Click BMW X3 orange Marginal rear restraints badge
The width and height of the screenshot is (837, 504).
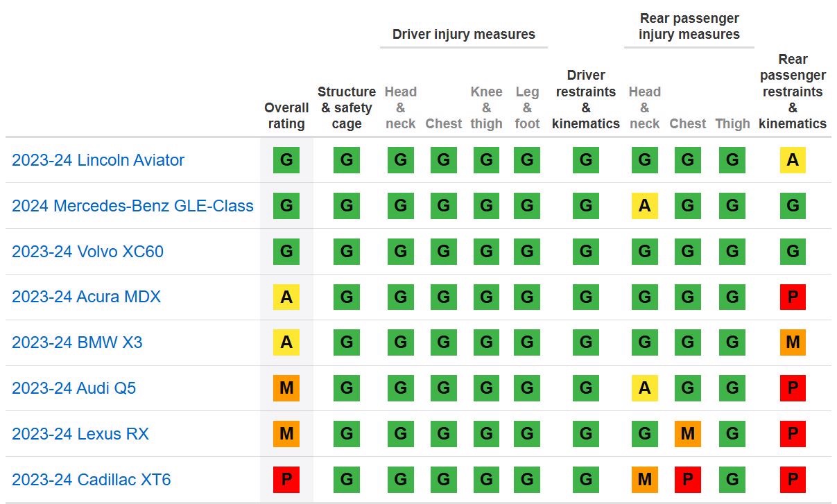click(793, 342)
